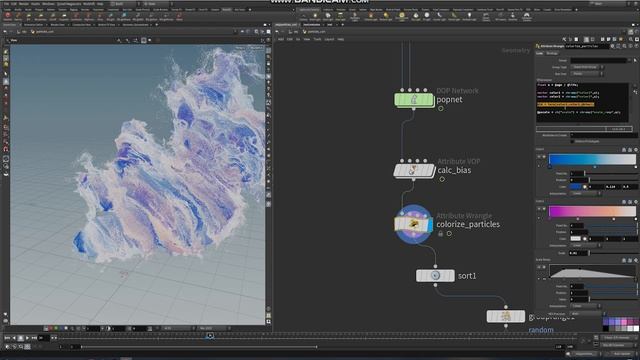Open the Scene View pane tab
Screen dimensions: 640x360
coord(10,25)
